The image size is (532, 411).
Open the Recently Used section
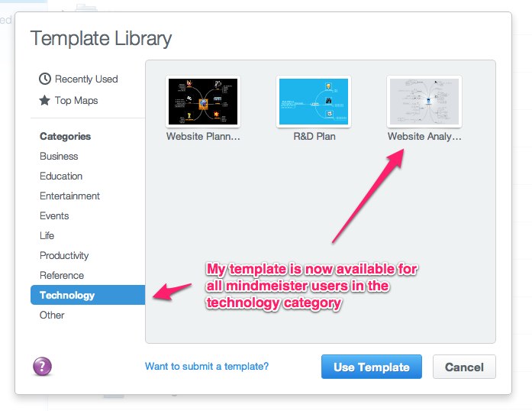(86, 79)
